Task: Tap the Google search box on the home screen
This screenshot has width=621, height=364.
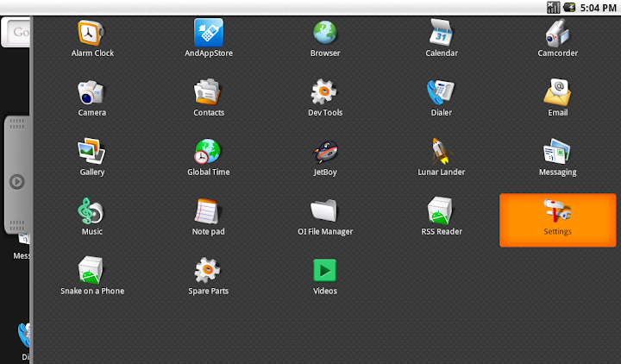Action: tap(16, 32)
